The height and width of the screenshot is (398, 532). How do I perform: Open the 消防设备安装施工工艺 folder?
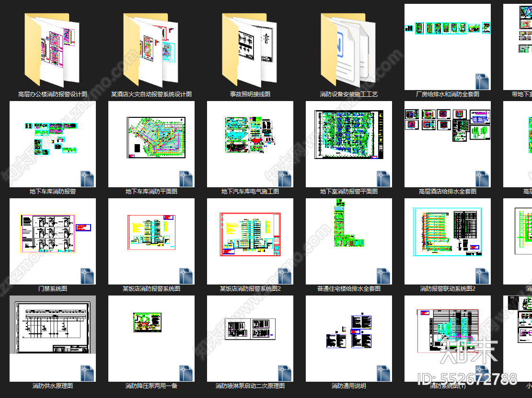coord(349,50)
